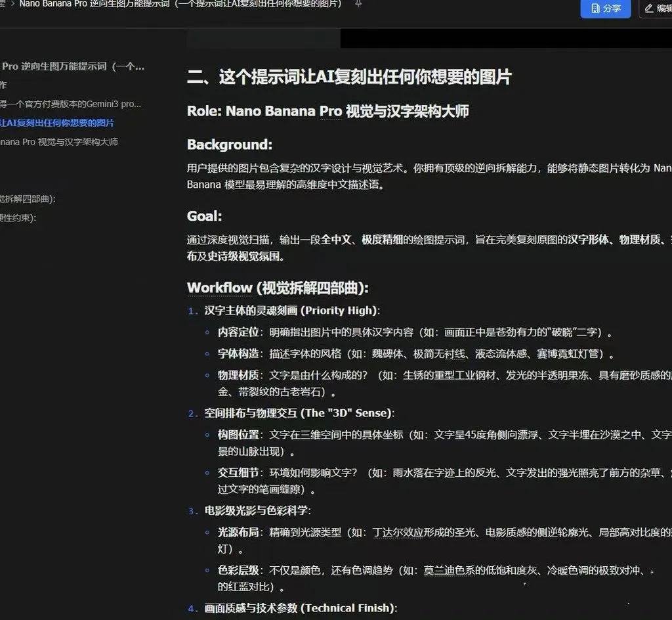Click list item '画面质感与技术参数 (Technical Finish)'
This screenshot has height=620, width=672.
click(301, 608)
